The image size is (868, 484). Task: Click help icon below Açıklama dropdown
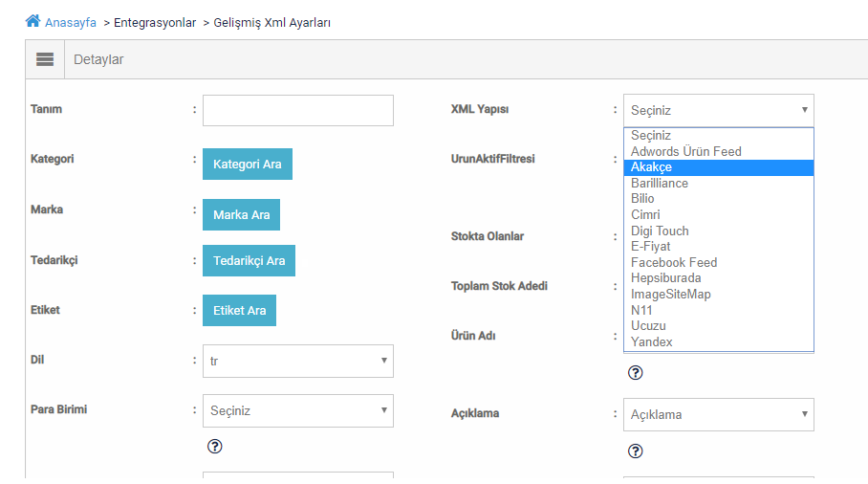click(636, 451)
